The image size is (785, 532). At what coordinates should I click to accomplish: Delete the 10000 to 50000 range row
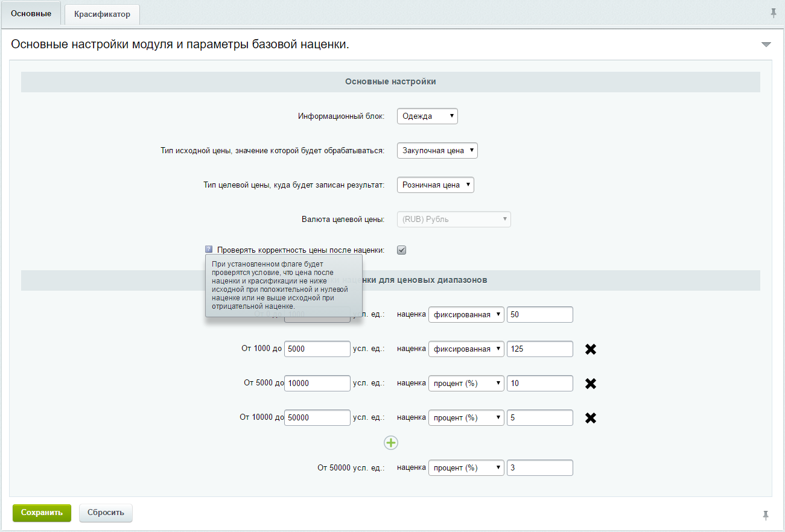tap(591, 417)
